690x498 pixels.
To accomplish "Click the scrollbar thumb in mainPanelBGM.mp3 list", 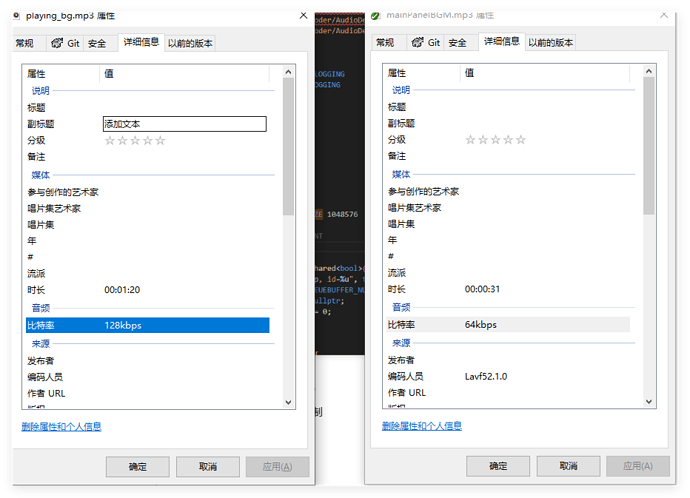I will [649, 146].
